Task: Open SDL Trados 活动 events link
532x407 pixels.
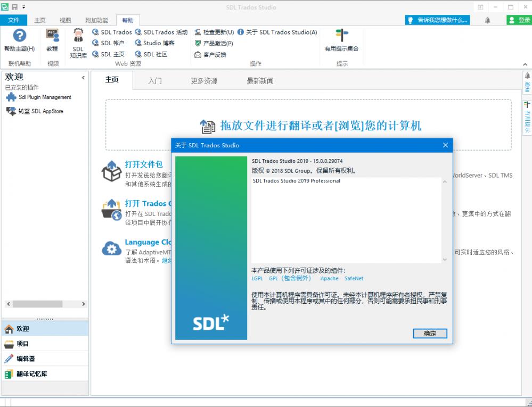Action: pos(161,32)
